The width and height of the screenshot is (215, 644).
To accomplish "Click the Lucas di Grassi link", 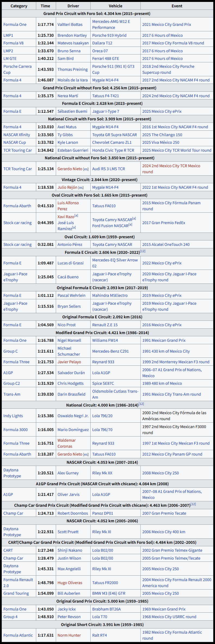I will pos(70,263).
